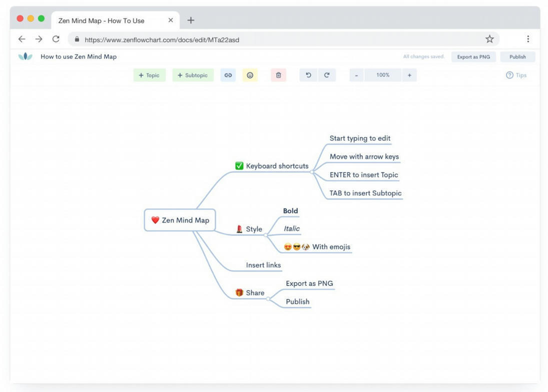
Task: Add a new Subtopic
Action: pyautogui.click(x=193, y=75)
